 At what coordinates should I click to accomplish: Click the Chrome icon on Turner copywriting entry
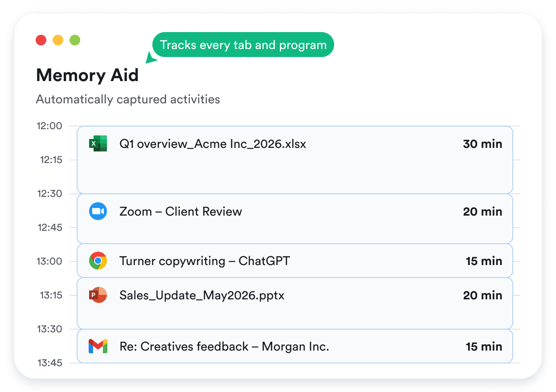[98, 261]
